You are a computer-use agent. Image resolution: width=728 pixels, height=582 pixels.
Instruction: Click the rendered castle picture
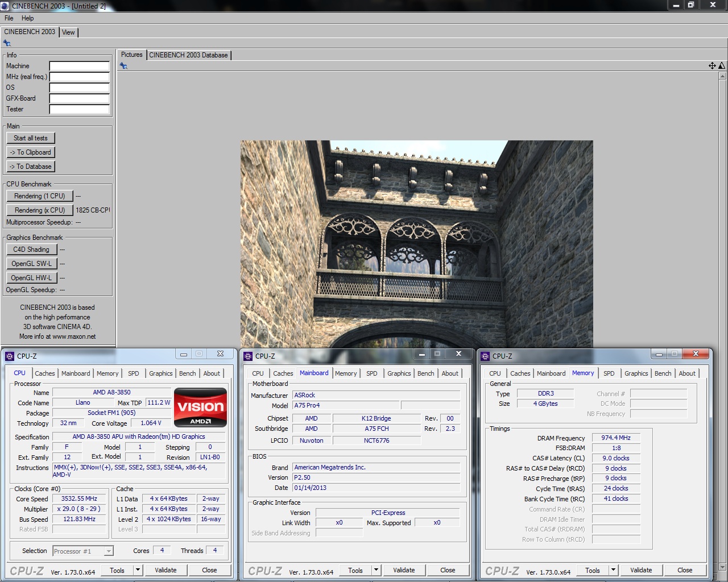tap(416, 244)
